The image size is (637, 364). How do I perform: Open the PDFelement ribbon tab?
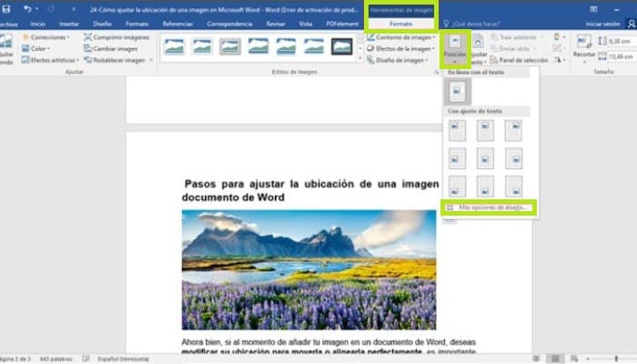[x=342, y=24]
